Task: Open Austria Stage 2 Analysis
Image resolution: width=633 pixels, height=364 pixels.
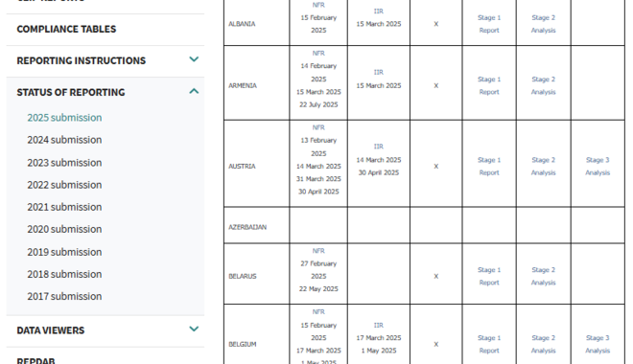Action: pyautogui.click(x=543, y=166)
